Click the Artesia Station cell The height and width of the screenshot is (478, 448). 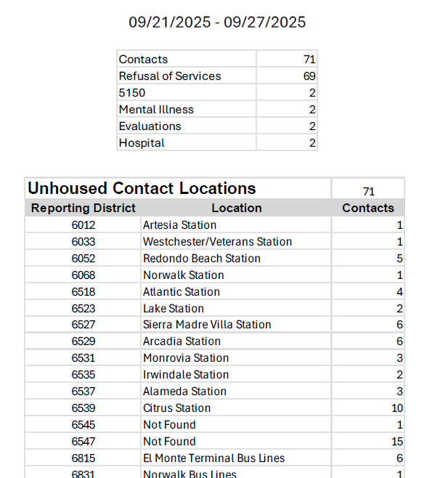point(179,225)
